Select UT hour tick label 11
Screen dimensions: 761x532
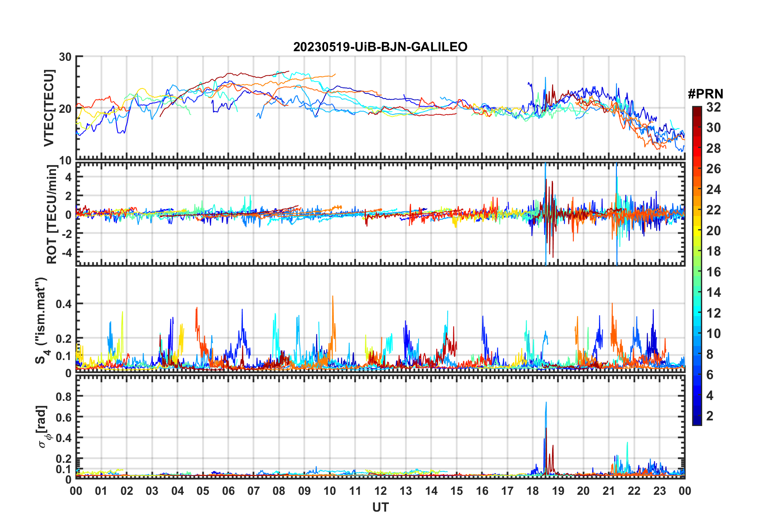355,491
